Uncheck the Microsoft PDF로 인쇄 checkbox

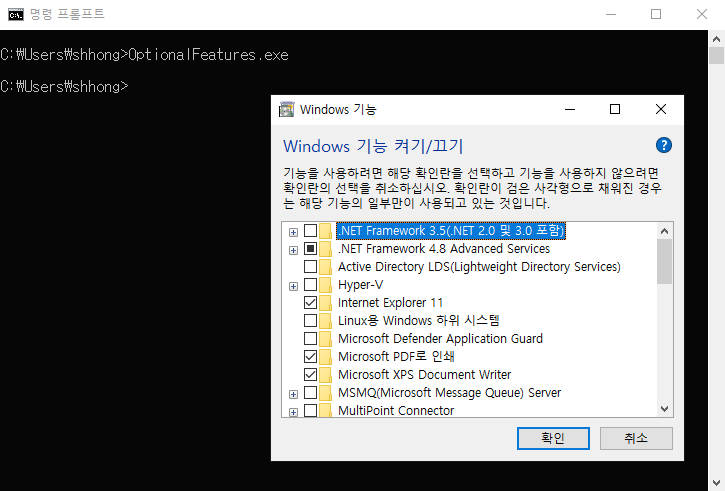310,356
